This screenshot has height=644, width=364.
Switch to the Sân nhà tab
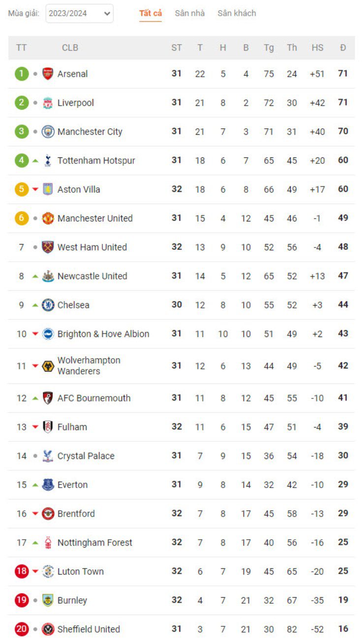point(190,13)
